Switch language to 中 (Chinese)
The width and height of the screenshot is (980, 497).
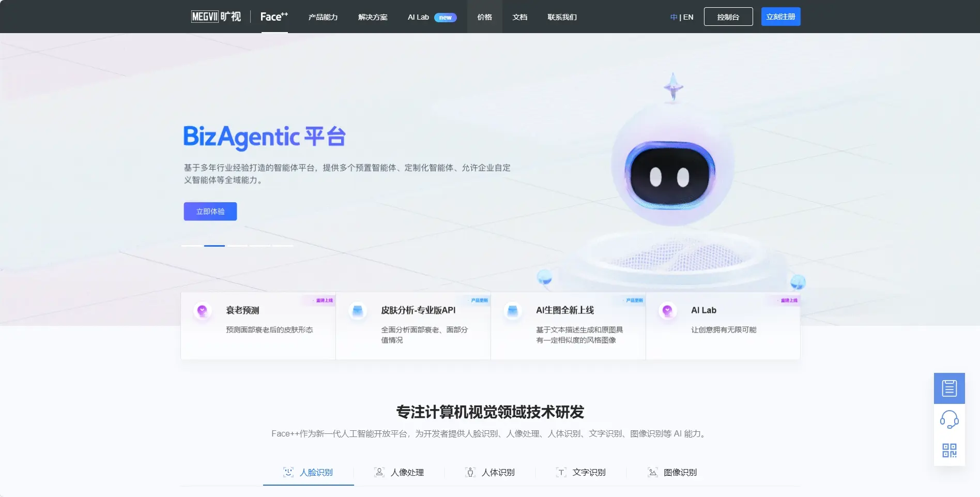(x=673, y=17)
